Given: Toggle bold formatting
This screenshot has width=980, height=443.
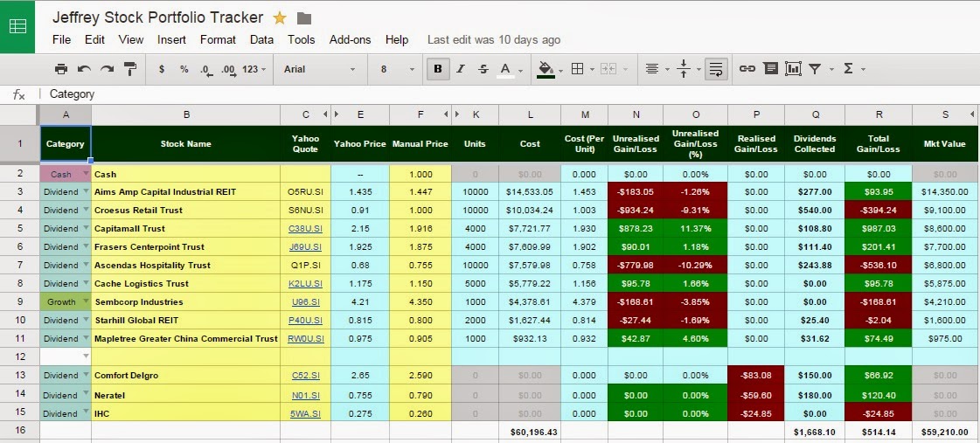Looking at the screenshot, I should pos(437,69).
